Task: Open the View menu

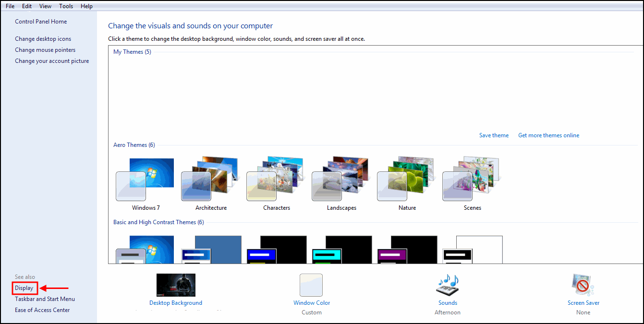Action: [x=46, y=6]
